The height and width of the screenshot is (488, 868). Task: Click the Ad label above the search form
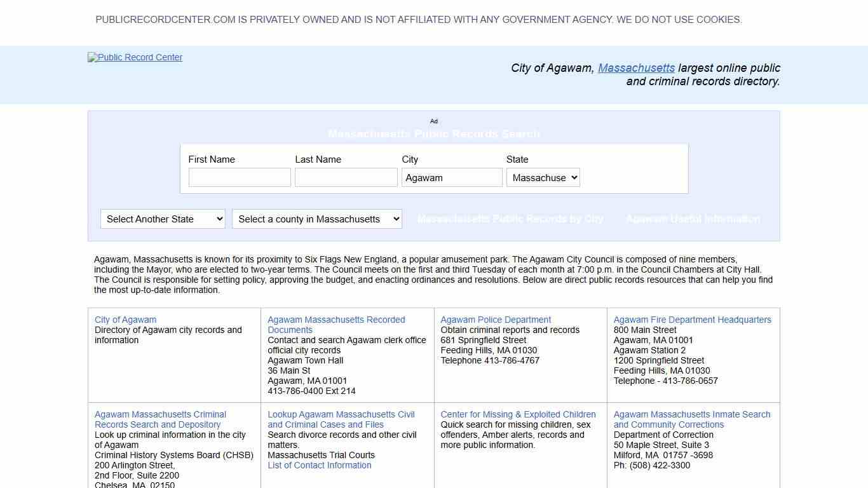tap(434, 121)
